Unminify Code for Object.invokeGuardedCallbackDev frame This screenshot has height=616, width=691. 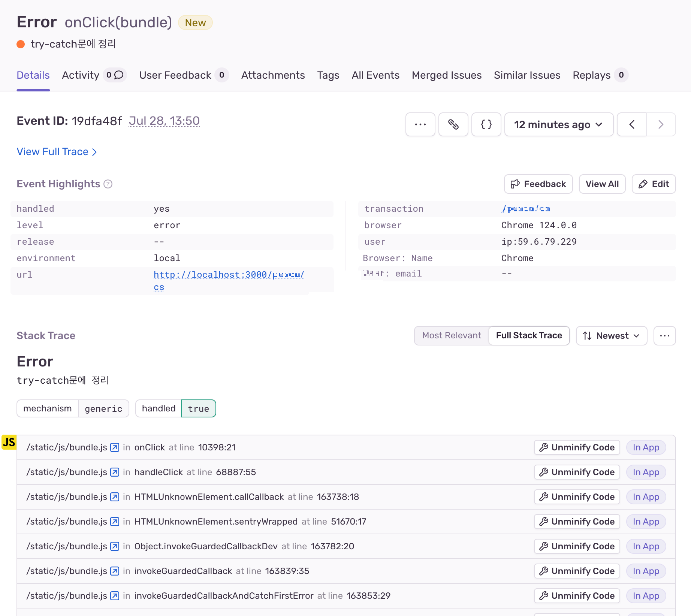577,546
